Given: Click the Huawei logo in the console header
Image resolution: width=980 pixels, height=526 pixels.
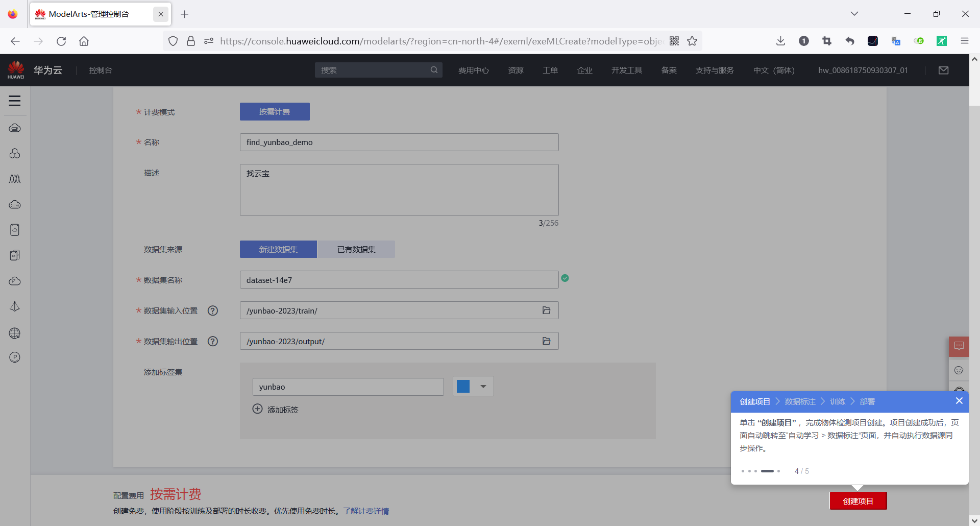Looking at the screenshot, I should click(16, 70).
